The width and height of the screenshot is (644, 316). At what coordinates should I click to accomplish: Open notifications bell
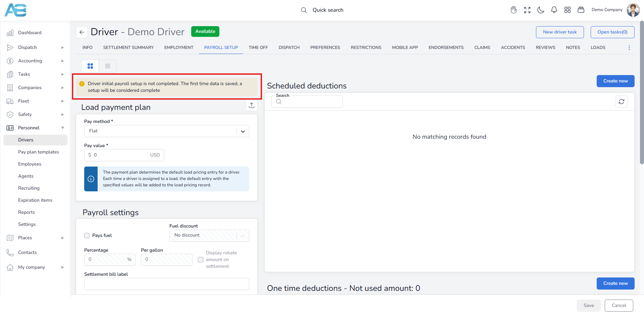point(554,10)
